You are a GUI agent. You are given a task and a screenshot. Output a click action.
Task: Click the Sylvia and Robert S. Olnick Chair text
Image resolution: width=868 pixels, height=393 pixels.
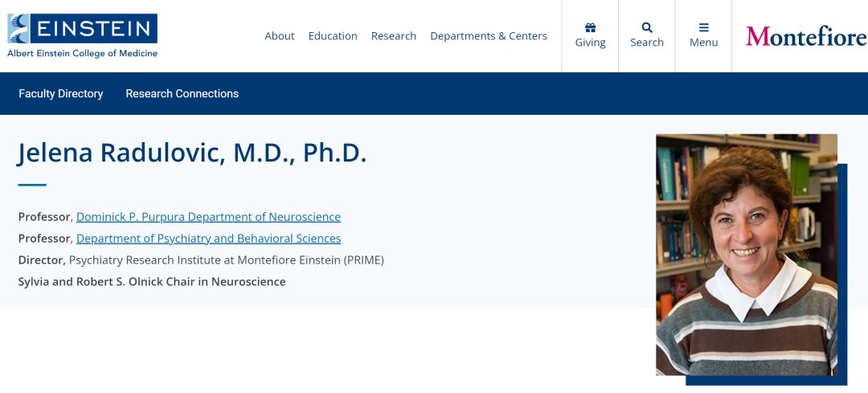[x=152, y=282]
